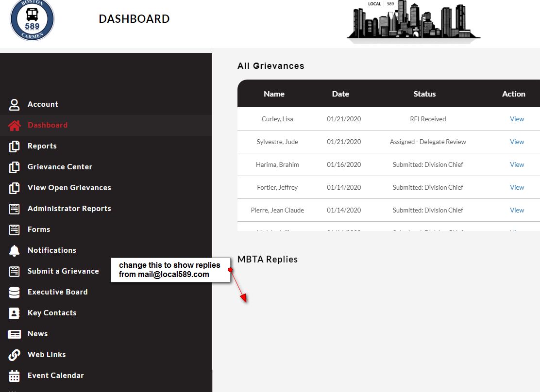Select Dashboard in the sidebar
This screenshot has height=392, width=540.
(x=48, y=125)
